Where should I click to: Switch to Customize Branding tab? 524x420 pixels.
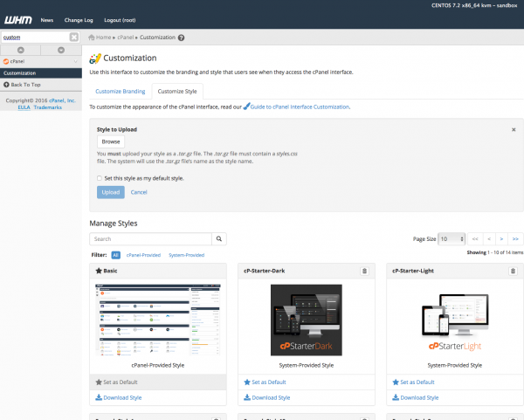tap(121, 91)
